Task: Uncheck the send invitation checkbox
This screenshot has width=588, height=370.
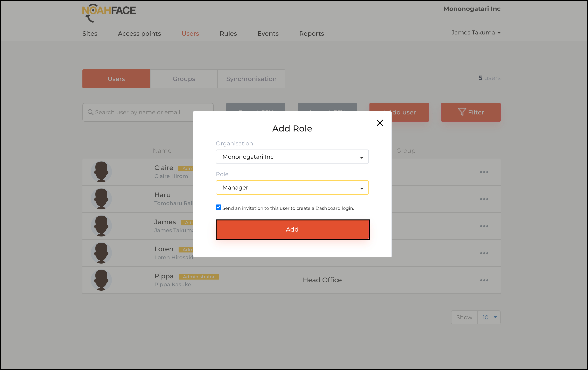Action: pyautogui.click(x=219, y=207)
